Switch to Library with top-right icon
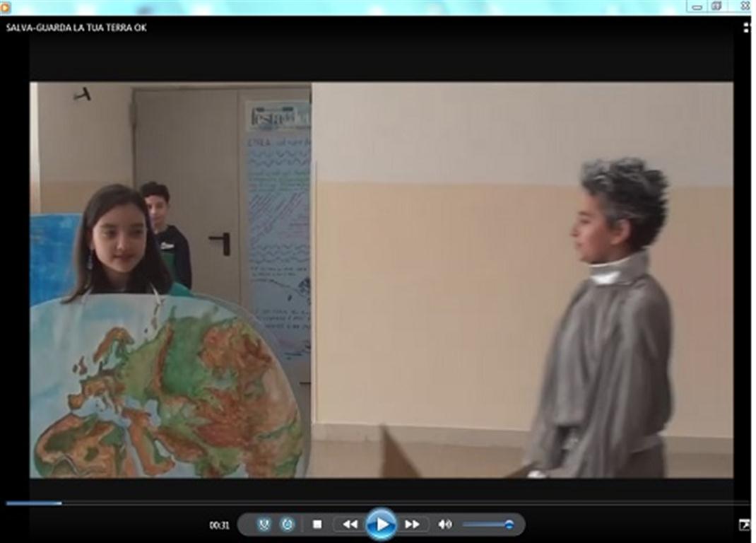Screen dimensions: 756x543 click(746, 28)
